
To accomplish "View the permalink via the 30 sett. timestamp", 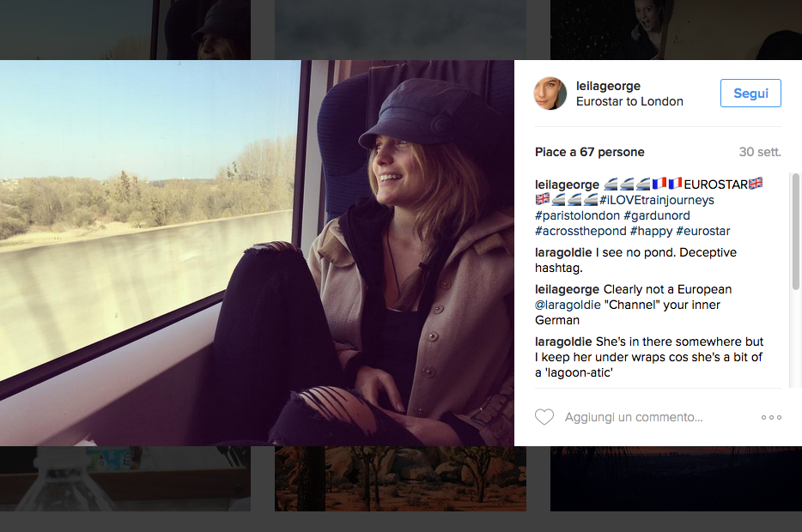I will click(x=759, y=151).
